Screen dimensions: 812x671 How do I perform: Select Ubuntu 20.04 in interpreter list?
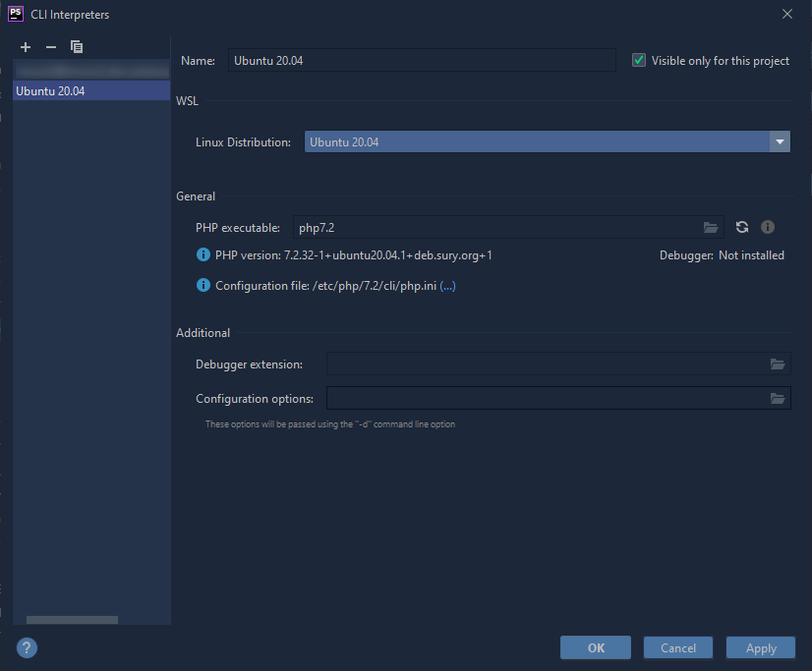click(91, 91)
